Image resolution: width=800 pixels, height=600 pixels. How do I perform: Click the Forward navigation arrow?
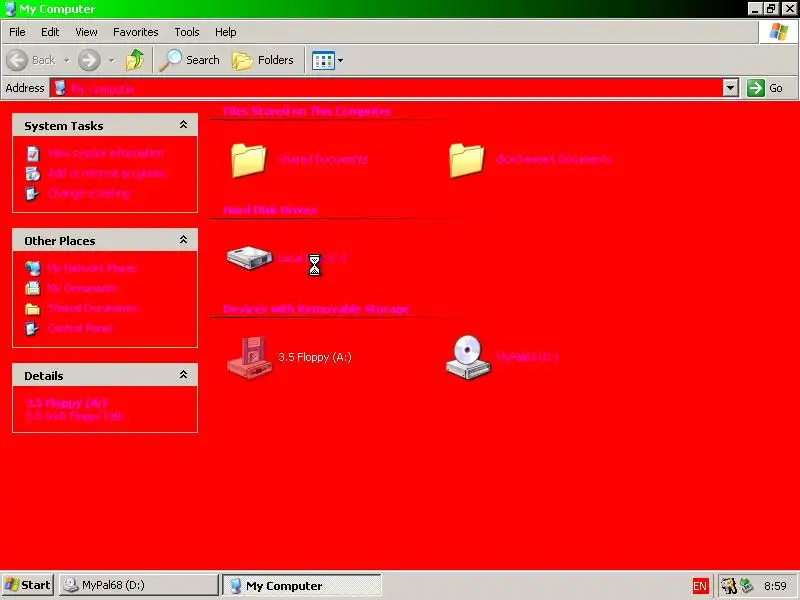click(89, 60)
